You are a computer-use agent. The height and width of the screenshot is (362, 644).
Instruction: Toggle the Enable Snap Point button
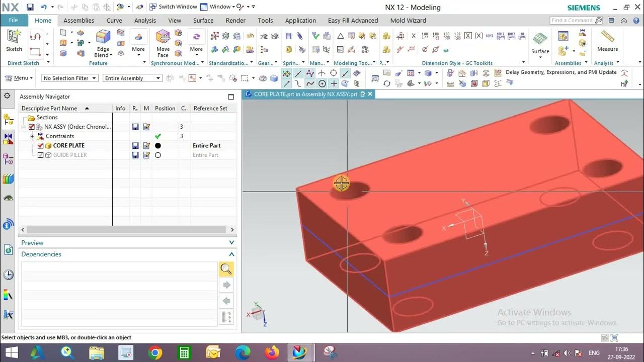(286, 73)
